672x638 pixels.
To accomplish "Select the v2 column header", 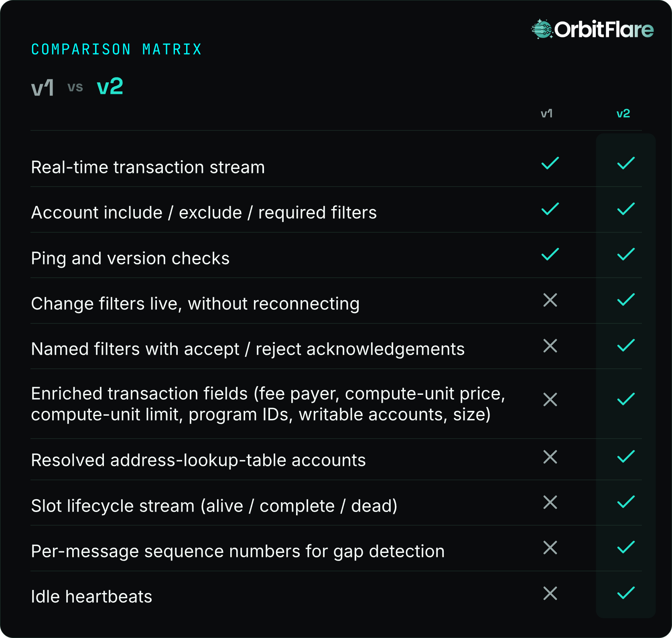I will point(623,114).
